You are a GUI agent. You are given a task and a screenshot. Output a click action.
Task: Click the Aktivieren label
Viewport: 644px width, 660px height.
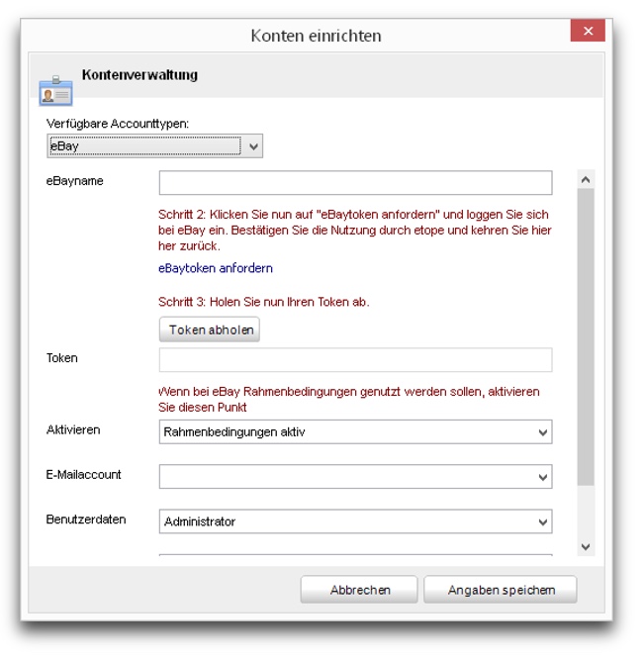tap(73, 429)
